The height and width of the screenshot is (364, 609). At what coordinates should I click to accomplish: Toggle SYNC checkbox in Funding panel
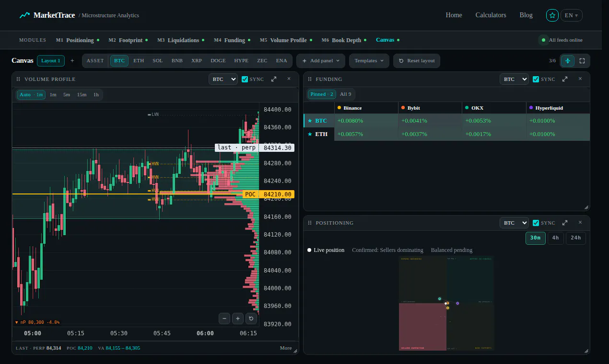[536, 79]
